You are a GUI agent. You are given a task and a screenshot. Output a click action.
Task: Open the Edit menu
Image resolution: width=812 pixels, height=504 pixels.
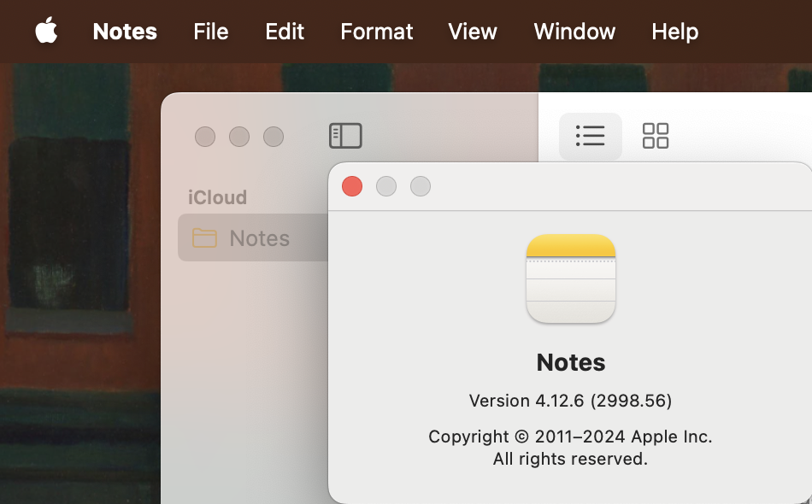tap(285, 32)
